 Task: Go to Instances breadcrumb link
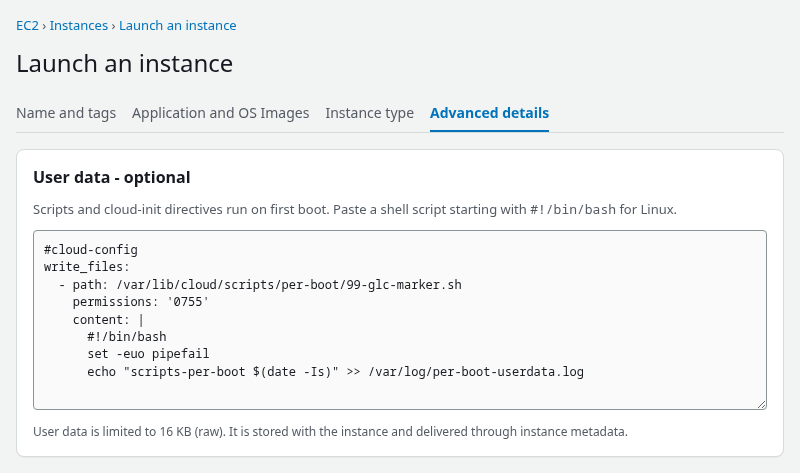[x=79, y=26]
